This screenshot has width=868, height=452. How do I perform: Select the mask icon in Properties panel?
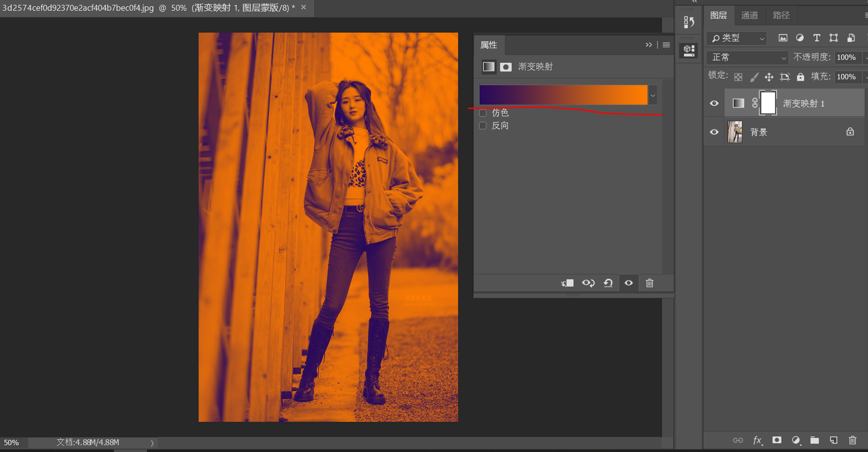pos(506,67)
